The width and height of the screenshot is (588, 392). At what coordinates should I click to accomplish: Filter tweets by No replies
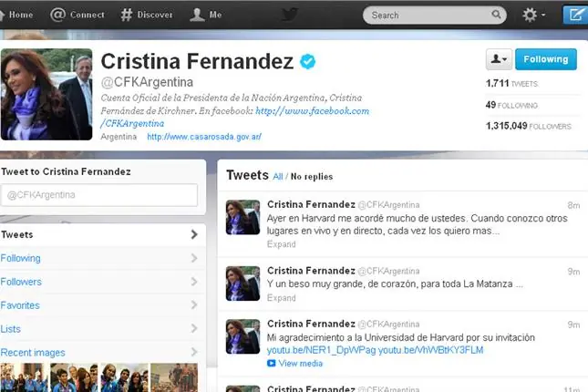pos(312,177)
